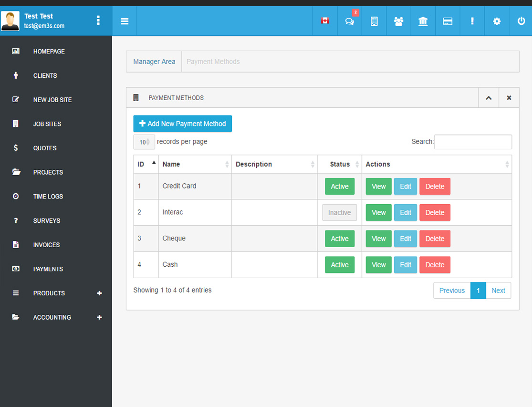The image size is (532, 407).
Task: Click the Products list icon
Action: tap(16, 292)
